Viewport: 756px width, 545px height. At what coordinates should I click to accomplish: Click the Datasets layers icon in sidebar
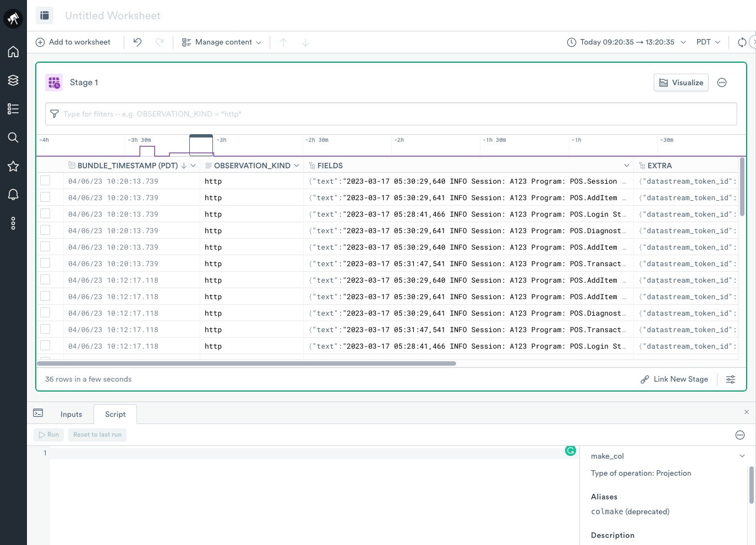click(x=13, y=80)
